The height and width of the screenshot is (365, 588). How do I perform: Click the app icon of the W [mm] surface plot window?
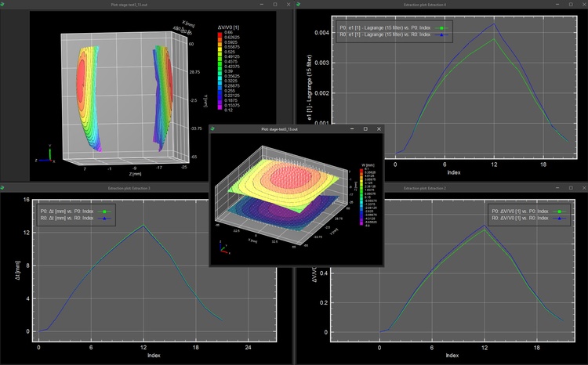pyautogui.click(x=215, y=128)
